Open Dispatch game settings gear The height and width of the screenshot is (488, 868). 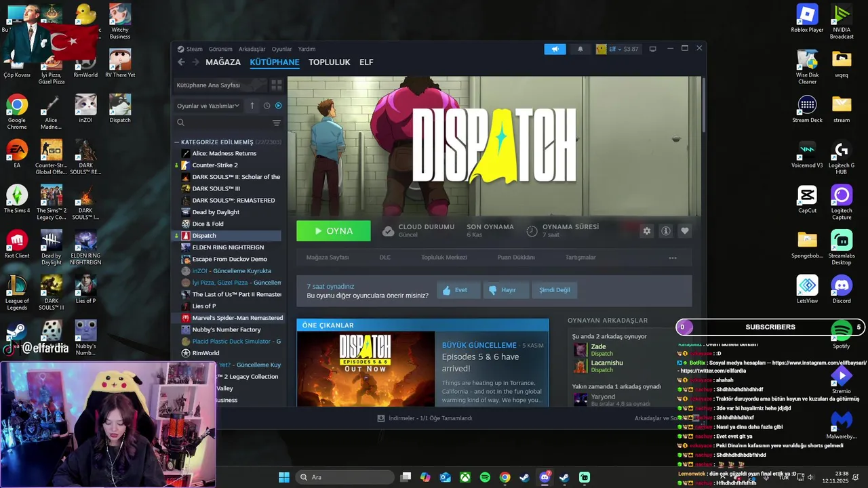click(x=647, y=231)
